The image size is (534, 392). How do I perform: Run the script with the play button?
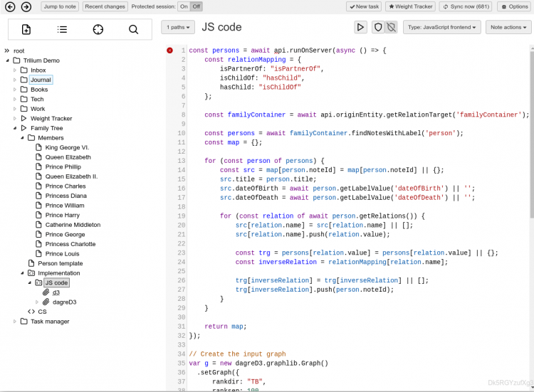point(361,27)
